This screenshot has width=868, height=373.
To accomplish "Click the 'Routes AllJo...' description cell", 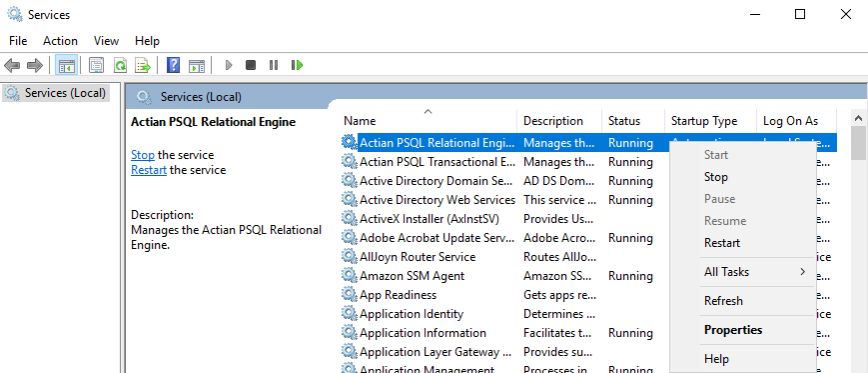I will [559, 257].
